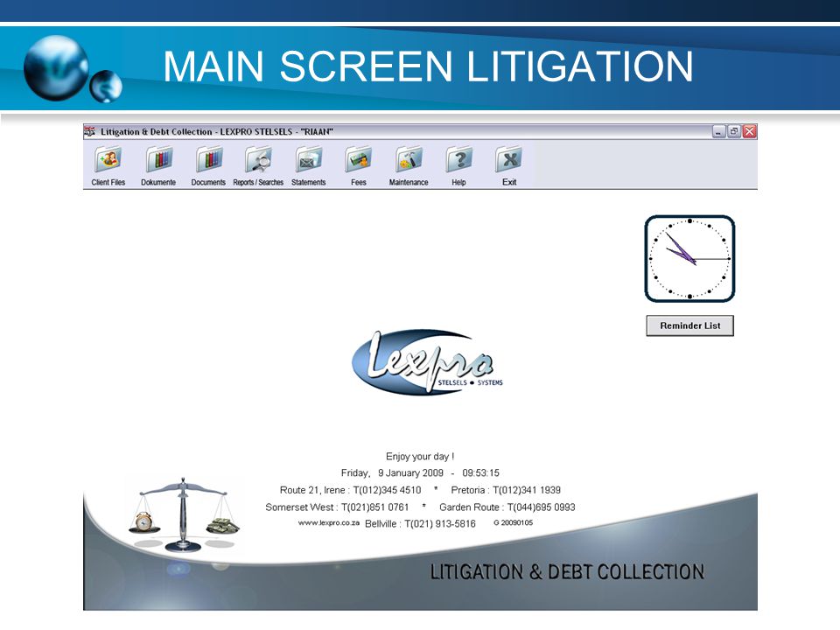Launch Reports / Searches magnifier icon
The width and height of the screenshot is (840, 630).
click(x=258, y=159)
